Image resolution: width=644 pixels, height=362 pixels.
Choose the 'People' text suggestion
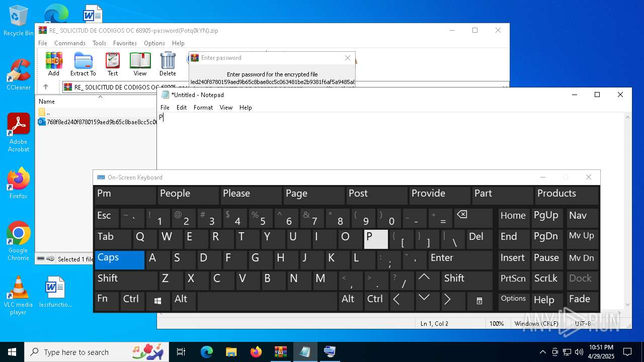188,196
